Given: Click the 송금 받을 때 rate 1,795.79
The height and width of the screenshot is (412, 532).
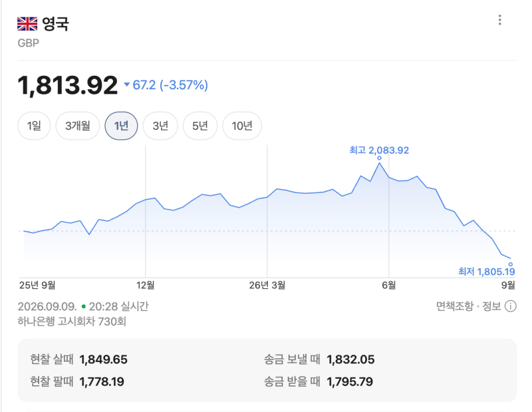Looking at the screenshot, I should tap(350, 381).
